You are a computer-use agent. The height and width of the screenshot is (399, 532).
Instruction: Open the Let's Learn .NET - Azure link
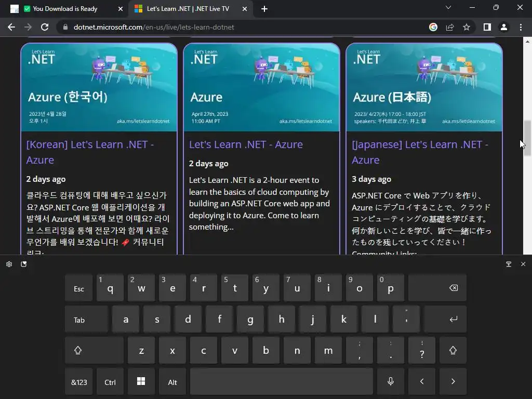click(246, 144)
